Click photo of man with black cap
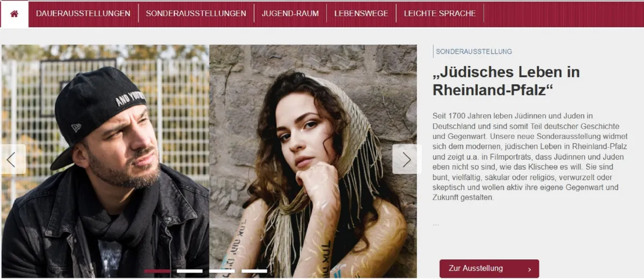 coord(105,161)
